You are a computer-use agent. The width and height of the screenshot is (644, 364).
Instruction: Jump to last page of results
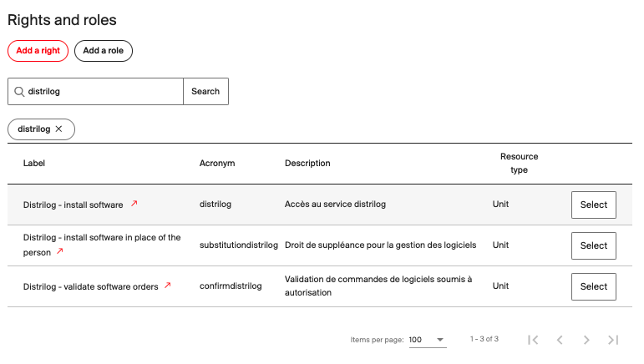[613, 340]
